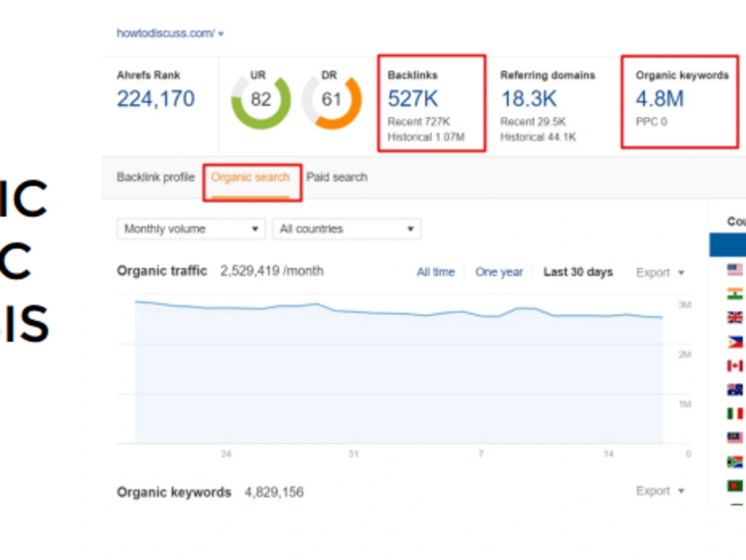Screen dimensions: 746x560
Task: Click the Italy flag icon
Action: [x=735, y=414]
